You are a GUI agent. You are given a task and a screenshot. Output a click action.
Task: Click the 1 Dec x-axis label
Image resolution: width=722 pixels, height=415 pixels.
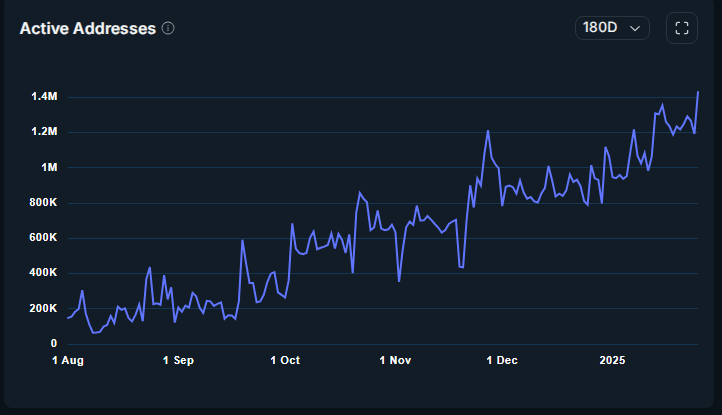click(x=502, y=360)
